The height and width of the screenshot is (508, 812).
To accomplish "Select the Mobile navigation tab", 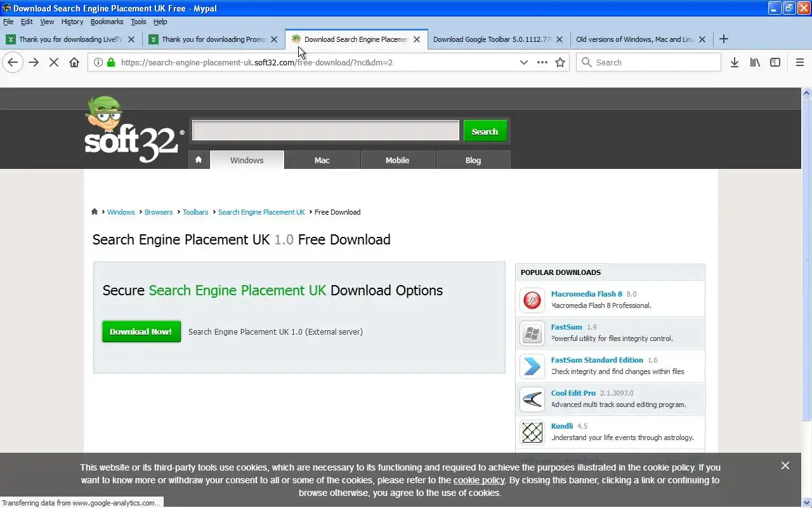I will point(397,160).
